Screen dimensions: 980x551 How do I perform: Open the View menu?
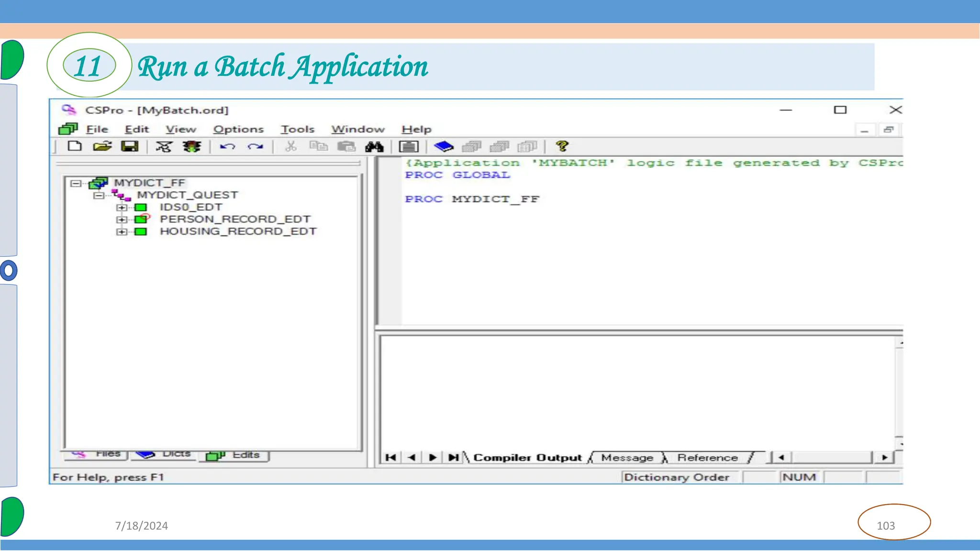tap(181, 129)
